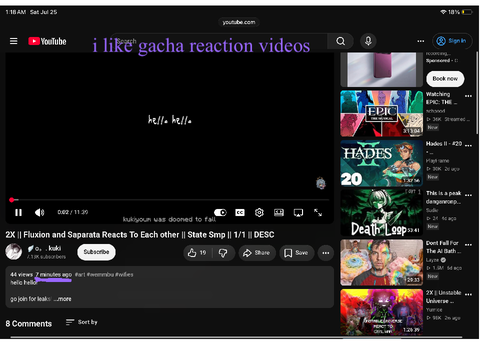Image resolution: width=480 pixels, height=360 pixels.
Task: Open the hamburger guide menu
Action: click(x=14, y=41)
